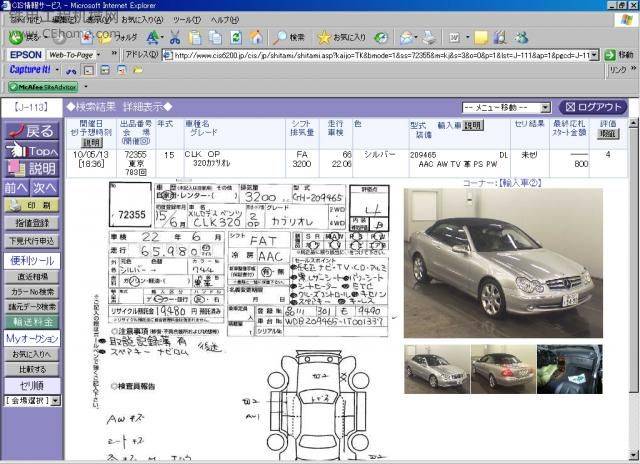Viewport: 640px width, 464px height.
Task: Click the refresh page icon with green arrows
Action: coord(236,38)
